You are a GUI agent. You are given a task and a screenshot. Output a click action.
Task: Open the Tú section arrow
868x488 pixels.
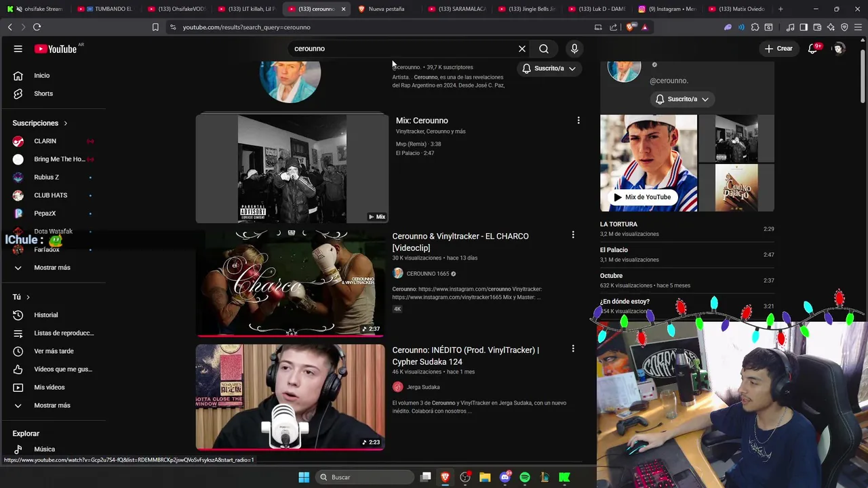pos(28,297)
